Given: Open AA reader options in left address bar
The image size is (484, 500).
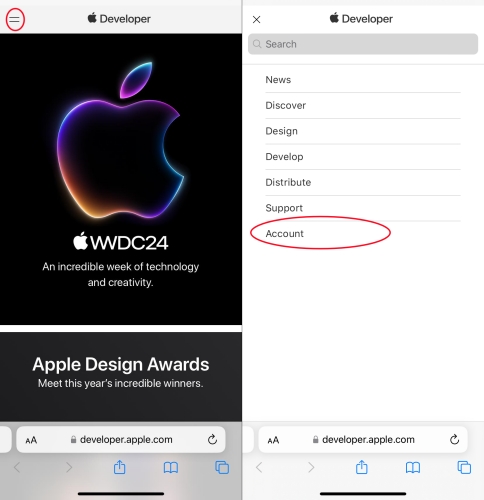Looking at the screenshot, I should pyautogui.click(x=31, y=440).
